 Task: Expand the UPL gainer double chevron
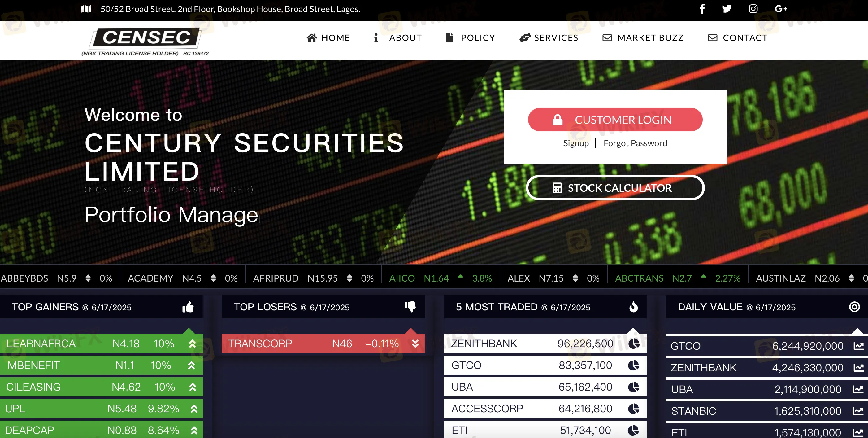coord(194,409)
